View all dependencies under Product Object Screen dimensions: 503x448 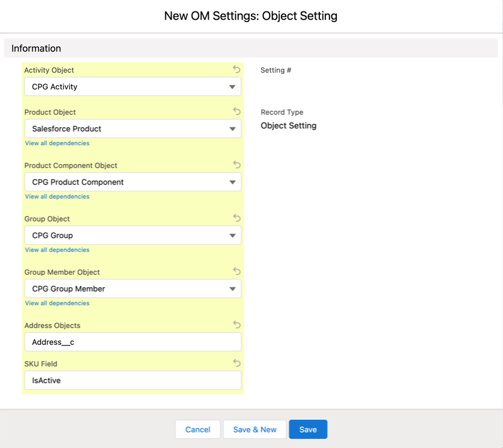pos(57,143)
